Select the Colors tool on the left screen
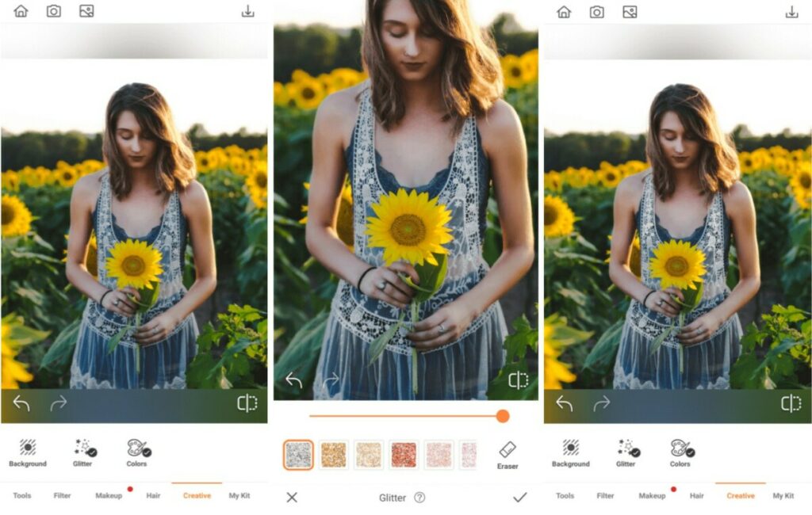Image resolution: width=812 pixels, height=515 pixels. coord(138,453)
